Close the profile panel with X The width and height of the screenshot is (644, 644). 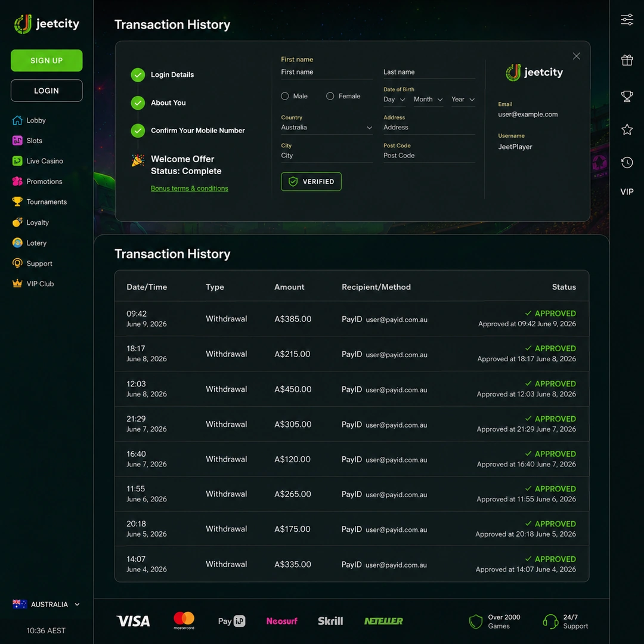click(x=576, y=56)
